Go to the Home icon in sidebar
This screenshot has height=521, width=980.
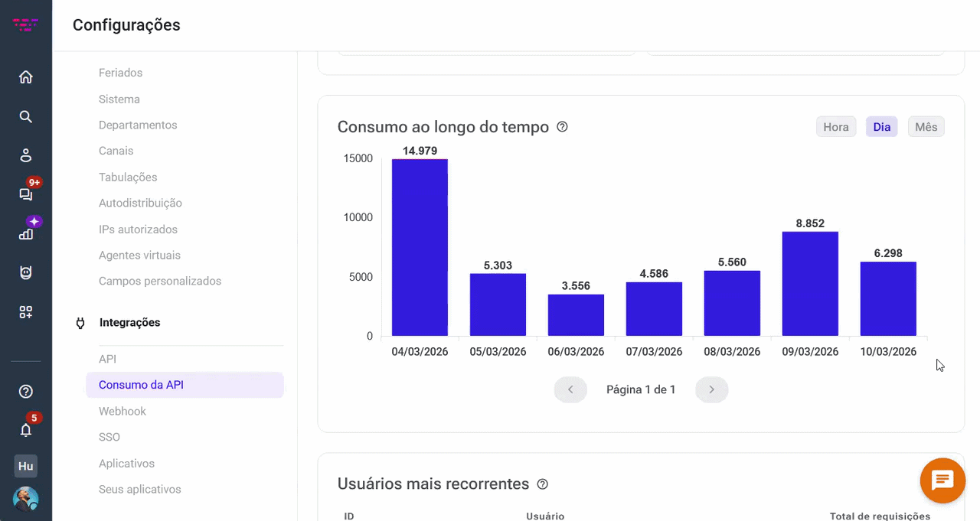[x=26, y=77]
